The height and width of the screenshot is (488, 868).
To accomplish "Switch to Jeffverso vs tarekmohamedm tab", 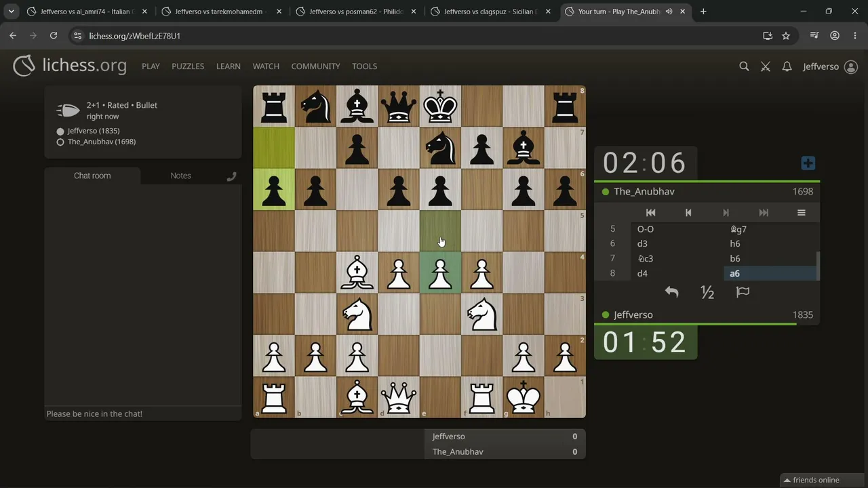I will 220,12.
